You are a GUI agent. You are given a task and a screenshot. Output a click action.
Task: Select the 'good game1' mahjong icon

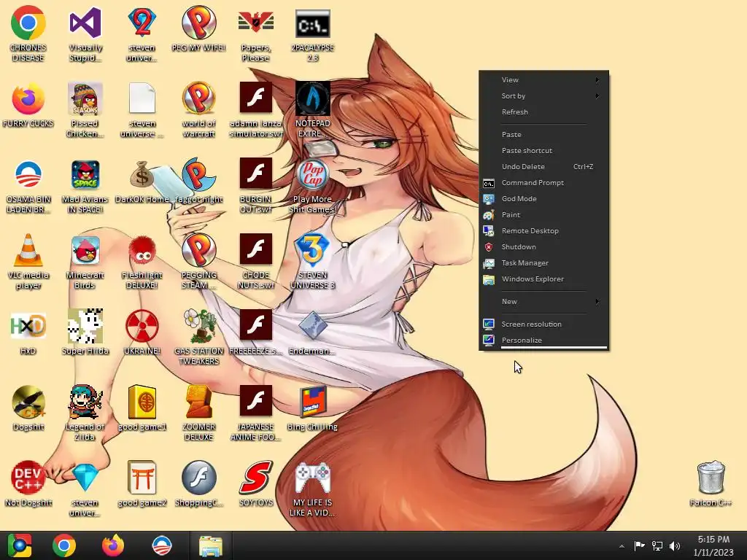click(x=142, y=408)
